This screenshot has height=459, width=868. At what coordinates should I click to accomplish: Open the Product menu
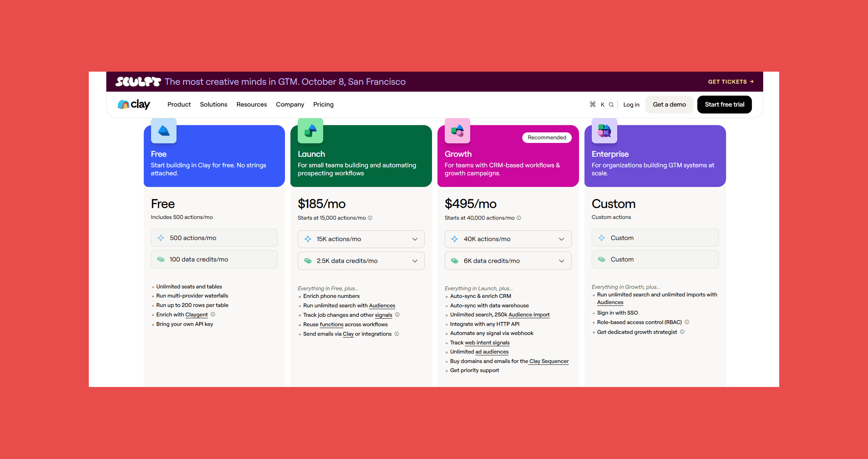(x=179, y=104)
